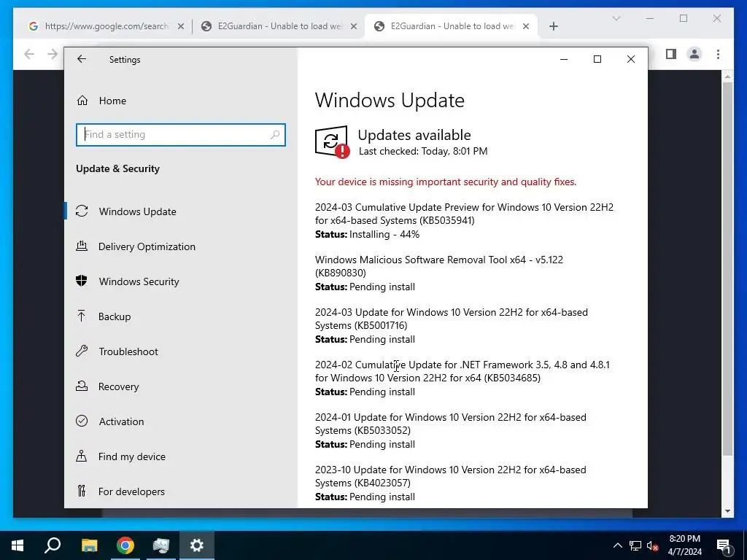The height and width of the screenshot is (560, 747).
Task: Close the active E2Guardian tab
Action: point(526,26)
